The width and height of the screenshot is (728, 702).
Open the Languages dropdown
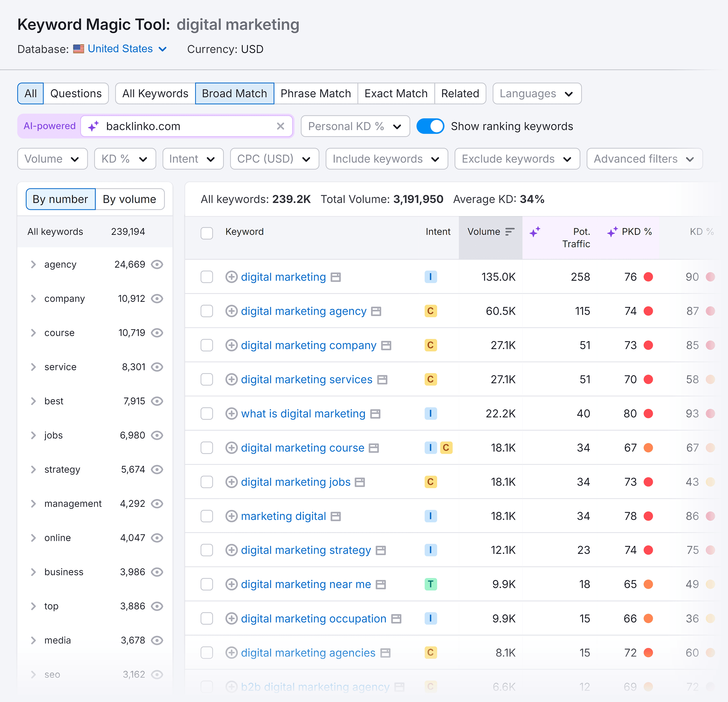(536, 93)
